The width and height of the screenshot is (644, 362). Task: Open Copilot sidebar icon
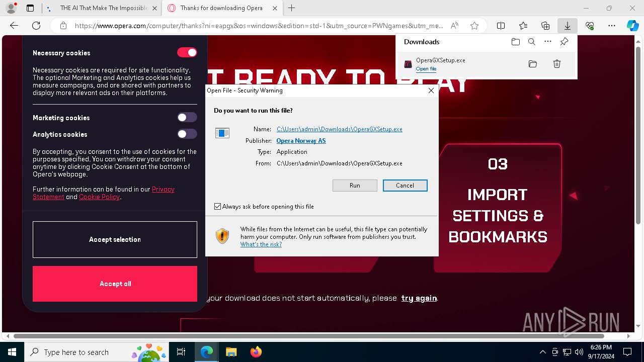pos(633,26)
